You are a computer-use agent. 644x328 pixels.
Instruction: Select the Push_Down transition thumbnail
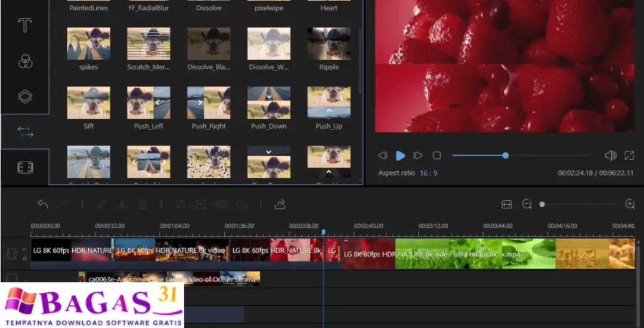point(269,103)
